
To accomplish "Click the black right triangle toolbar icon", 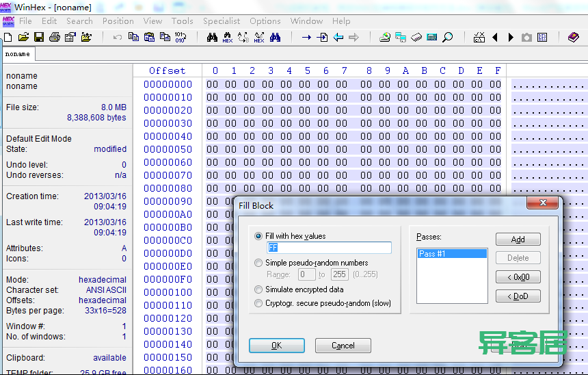I will pyautogui.click(x=511, y=37).
